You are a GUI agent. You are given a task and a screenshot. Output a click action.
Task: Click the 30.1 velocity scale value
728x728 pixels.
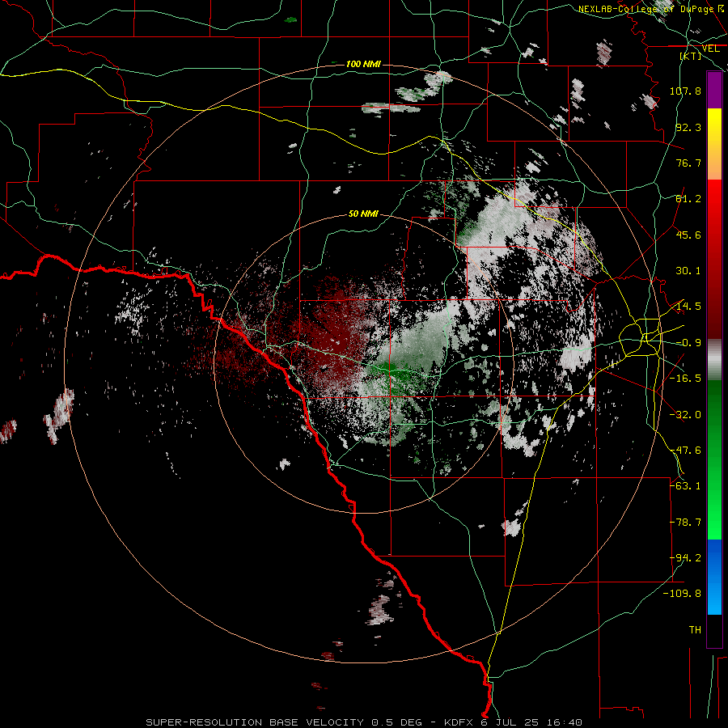click(x=688, y=271)
